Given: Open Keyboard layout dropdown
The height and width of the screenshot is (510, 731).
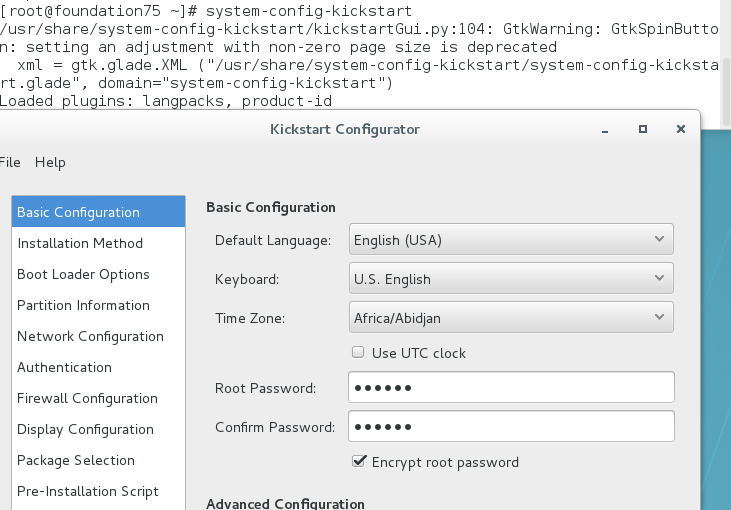Looking at the screenshot, I should [x=511, y=278].
